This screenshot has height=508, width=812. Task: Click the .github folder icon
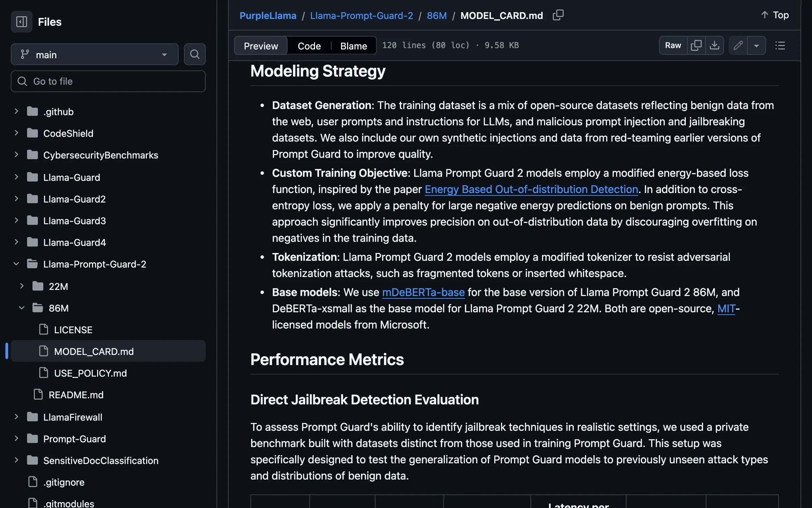32,111
